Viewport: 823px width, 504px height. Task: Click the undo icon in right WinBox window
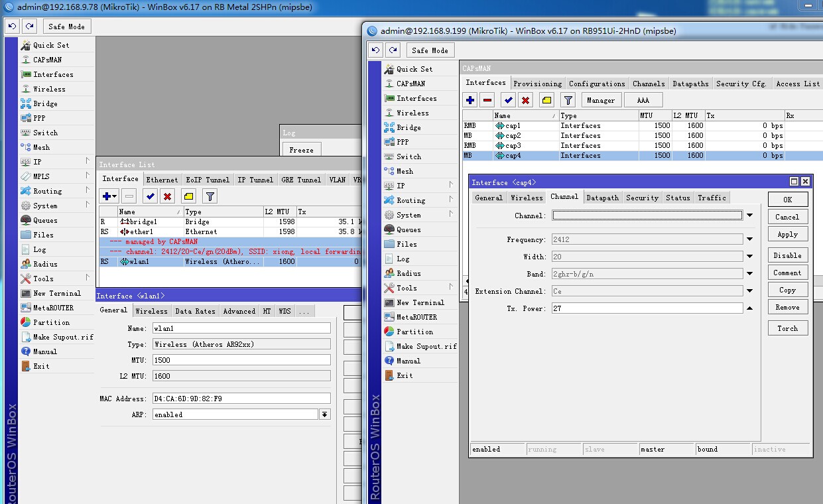[376, 50]
